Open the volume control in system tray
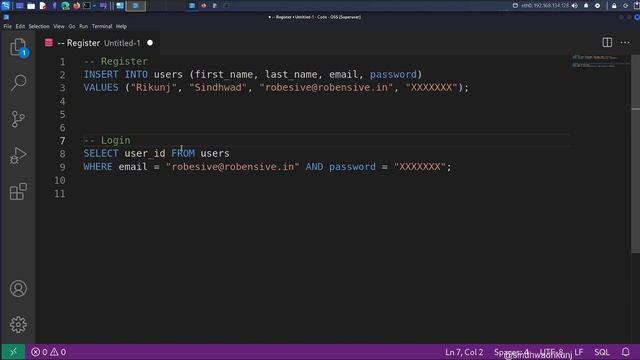The image size is (640, 360). tap(575, 6)
